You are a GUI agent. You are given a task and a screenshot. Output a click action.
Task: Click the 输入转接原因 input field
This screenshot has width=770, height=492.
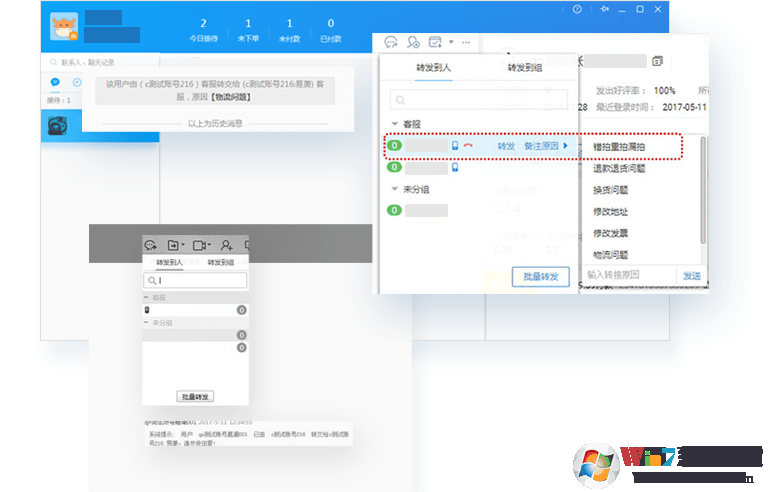click(x=629, y=275)
